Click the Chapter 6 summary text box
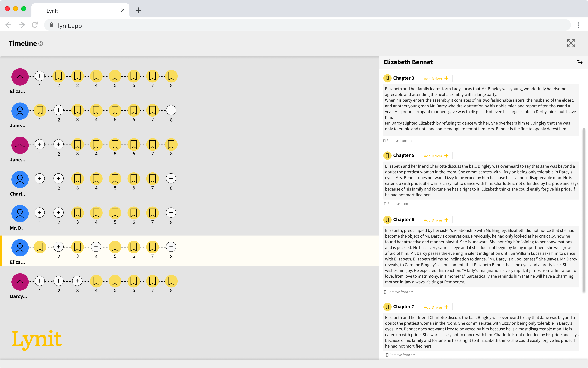The width and height of the screenshot is (588, 368). [x=481, y=256]
